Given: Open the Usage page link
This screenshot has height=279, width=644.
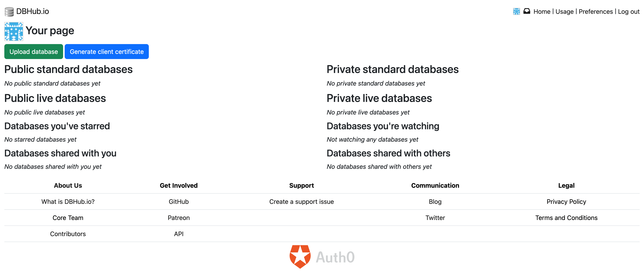Looking at the screenshot, I should [564, 12].
